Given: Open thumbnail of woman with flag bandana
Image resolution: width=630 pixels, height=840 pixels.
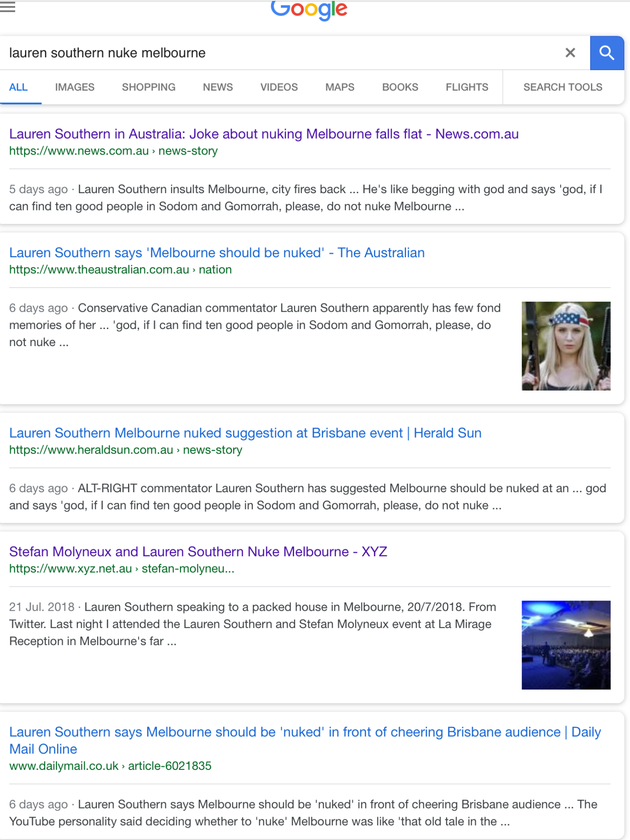Looking at the screenshot, I should pyautogui.click(x=566, y=346).
